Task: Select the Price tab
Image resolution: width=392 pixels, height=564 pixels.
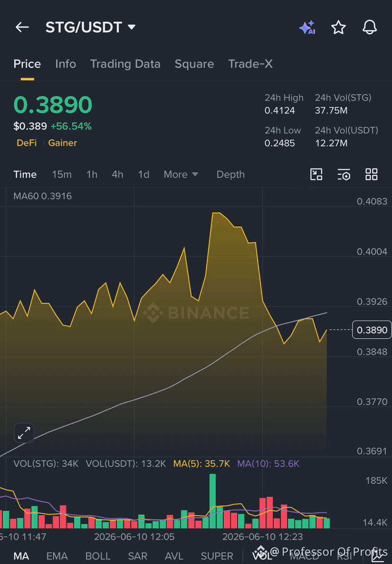Action: click(27, 64)
